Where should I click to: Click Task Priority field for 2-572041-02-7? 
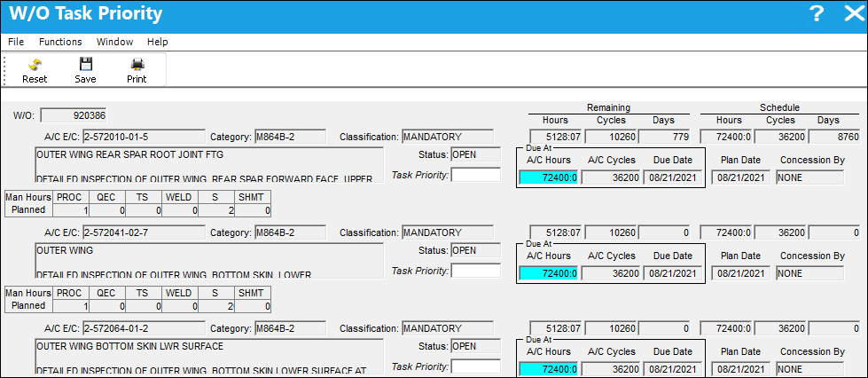(475, 271)
